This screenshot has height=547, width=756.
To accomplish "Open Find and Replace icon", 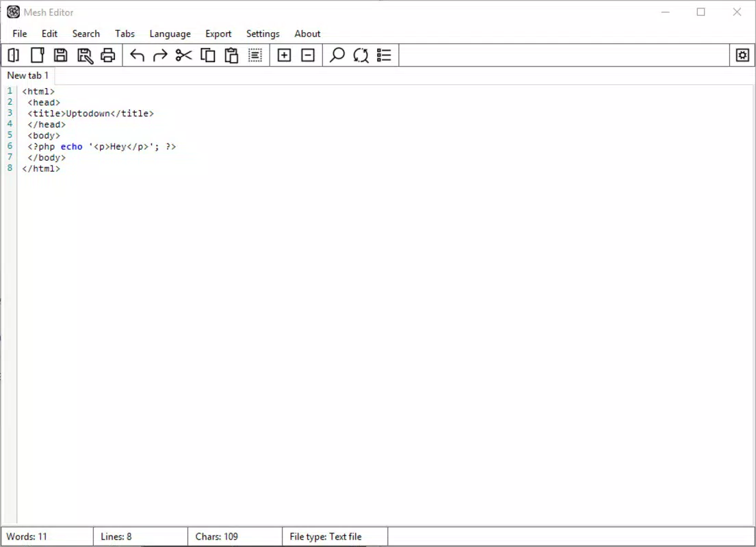I will click(361, 55).
